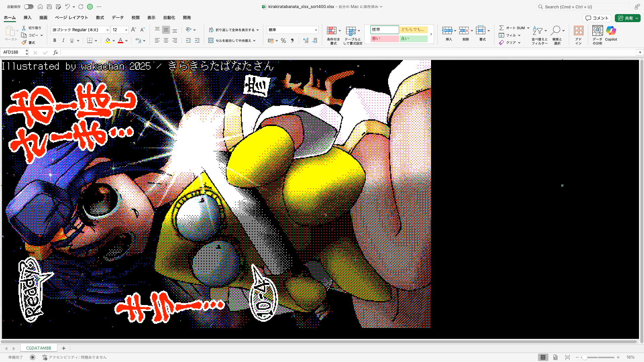Viewport: 644px width, 362px height.
Task: Click the Decrease indent icon
Action: point(189,41)
